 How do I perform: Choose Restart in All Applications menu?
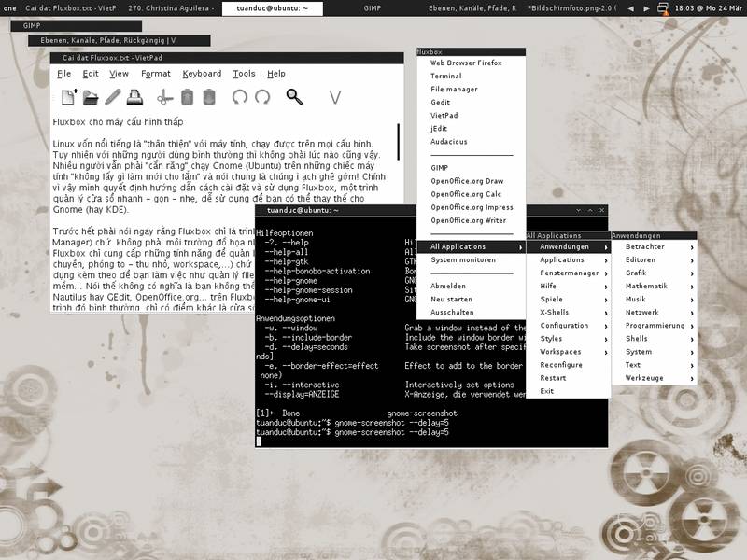tap(553, 378)
